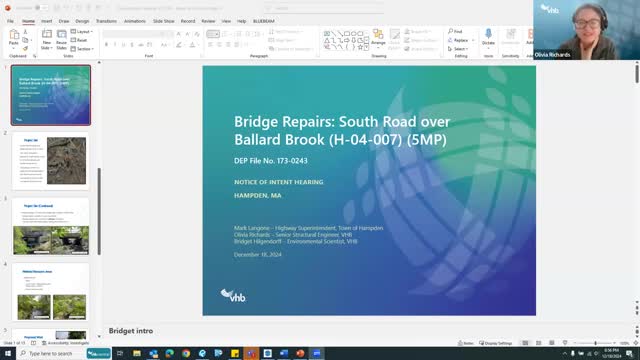Expand the Clipboard group dialog launcher
The image size is (640, 360).
pyautogui.click(x=35, y=56)
